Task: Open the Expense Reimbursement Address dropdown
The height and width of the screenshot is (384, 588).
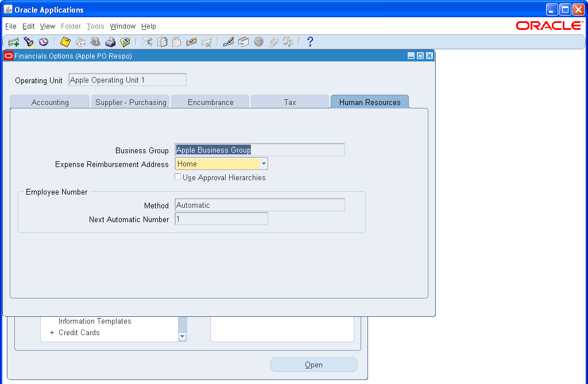Action: pyautogui.click(x=263, y=163)
